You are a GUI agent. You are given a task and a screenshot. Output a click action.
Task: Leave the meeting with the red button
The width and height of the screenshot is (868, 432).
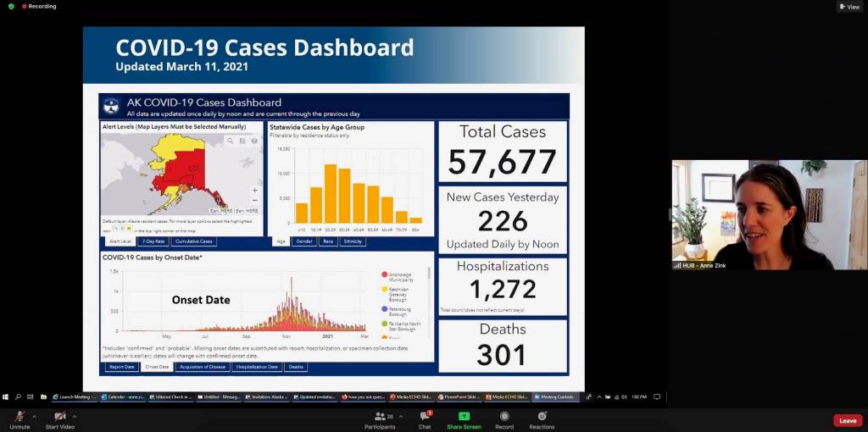coord(848,420)
